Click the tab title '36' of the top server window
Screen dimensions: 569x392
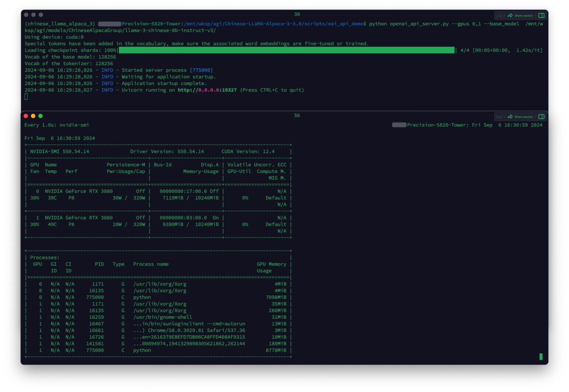pyautogui.click(x=297, y=14)
